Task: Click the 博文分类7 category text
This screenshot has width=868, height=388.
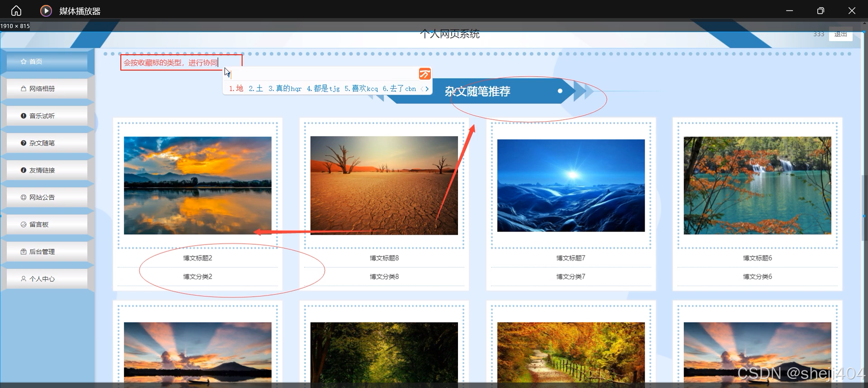Action: (x=571, y=277)
